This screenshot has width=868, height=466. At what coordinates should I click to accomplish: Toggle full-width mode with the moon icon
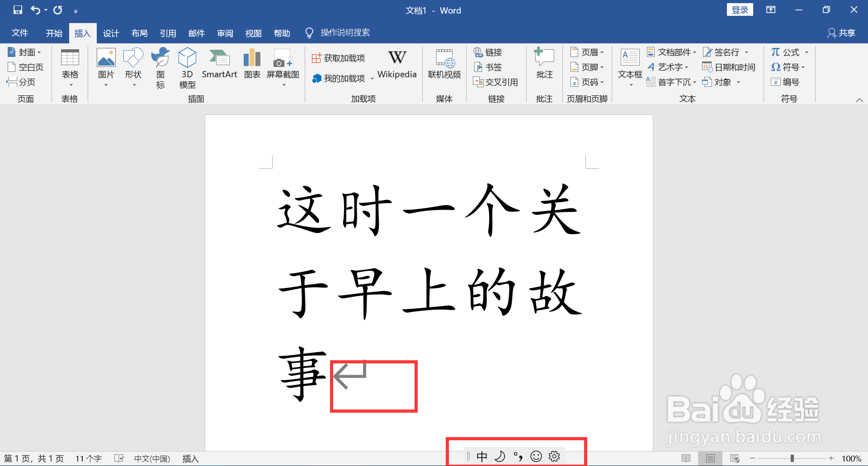coord(500,456)
